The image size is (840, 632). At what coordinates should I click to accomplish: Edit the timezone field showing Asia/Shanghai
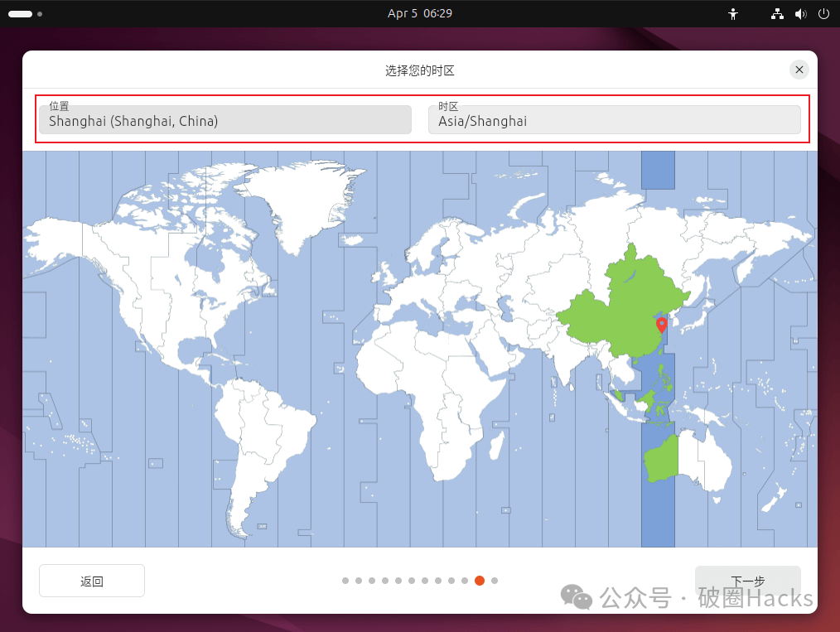tap(615, 119)
